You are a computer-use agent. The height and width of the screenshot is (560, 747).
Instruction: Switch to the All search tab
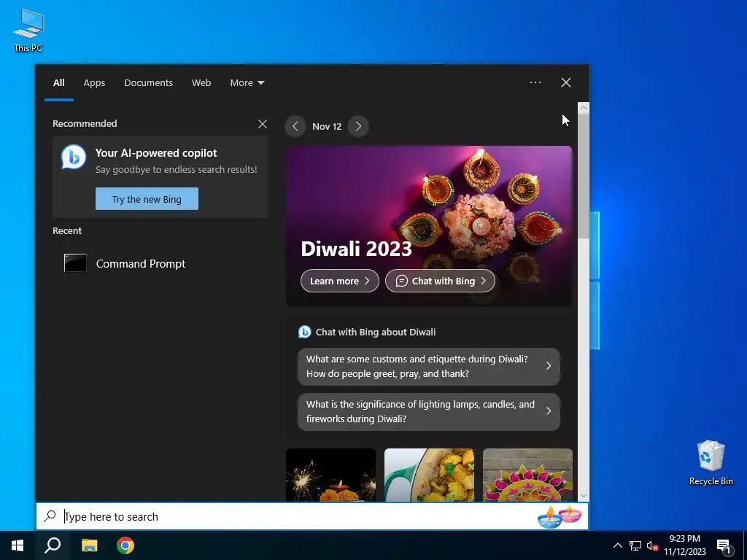pos(58,83)
